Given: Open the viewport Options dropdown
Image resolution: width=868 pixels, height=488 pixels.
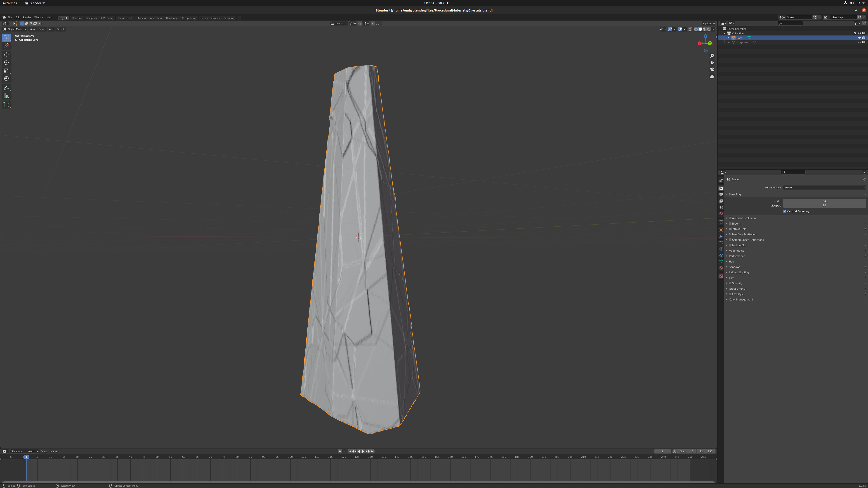Looking at the screenshot, I should [x=709, y=23].
